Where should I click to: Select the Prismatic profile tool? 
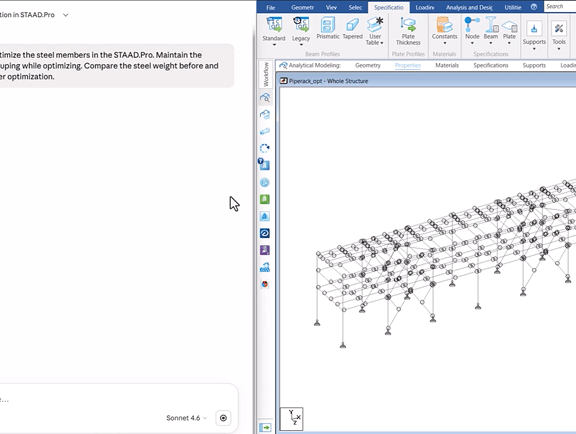pos(328,29)
